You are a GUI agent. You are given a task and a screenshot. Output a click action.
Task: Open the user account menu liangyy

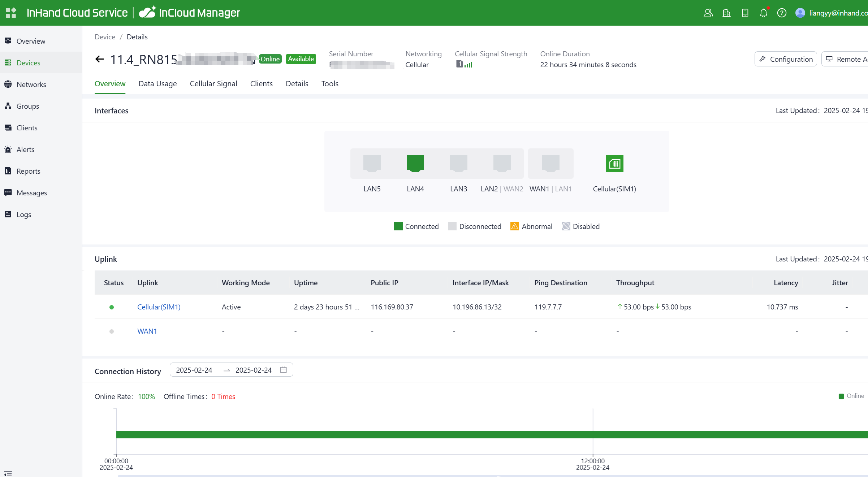tap(831, 13)
